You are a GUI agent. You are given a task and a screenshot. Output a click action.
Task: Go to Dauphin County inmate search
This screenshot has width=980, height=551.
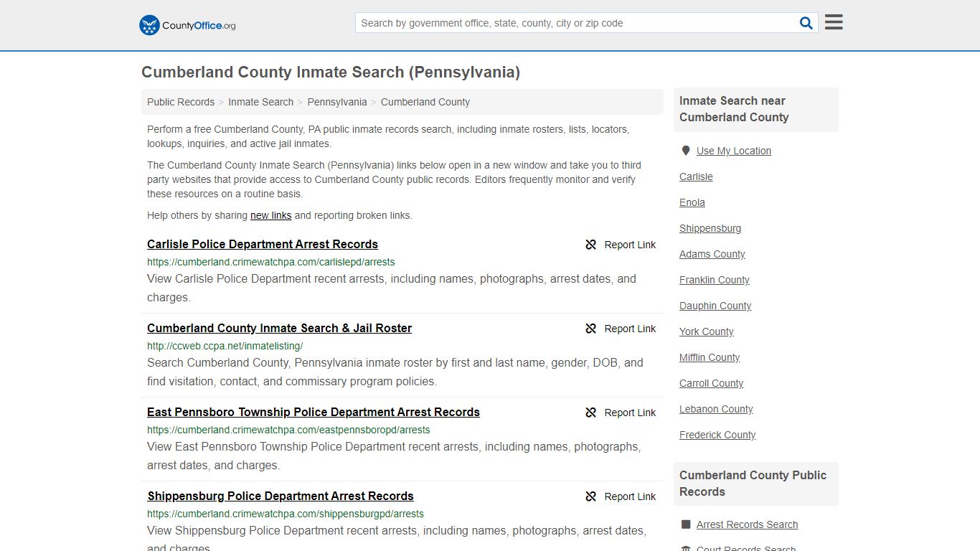pos(715,306)
